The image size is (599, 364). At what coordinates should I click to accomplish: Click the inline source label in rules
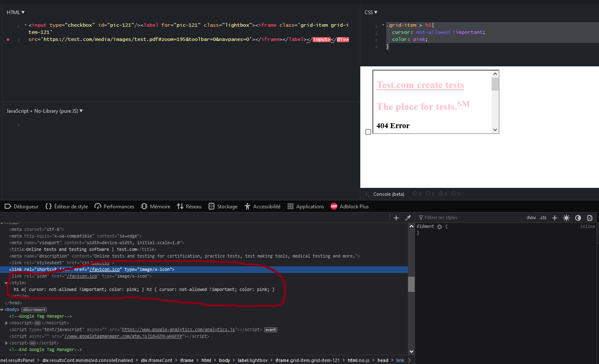click(x=587, y=226)
